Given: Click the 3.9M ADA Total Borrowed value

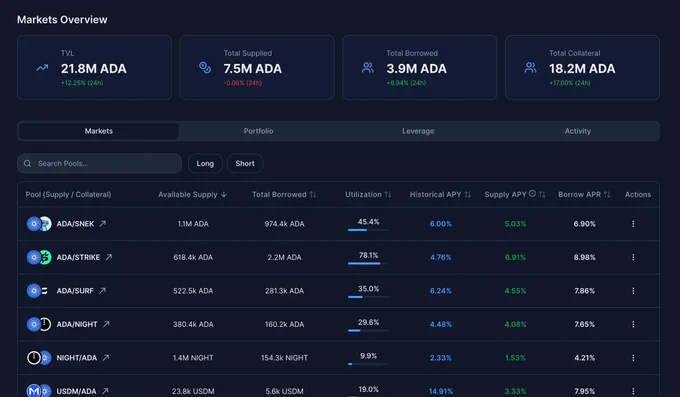Looking at the screenshot, I should 416,69.
